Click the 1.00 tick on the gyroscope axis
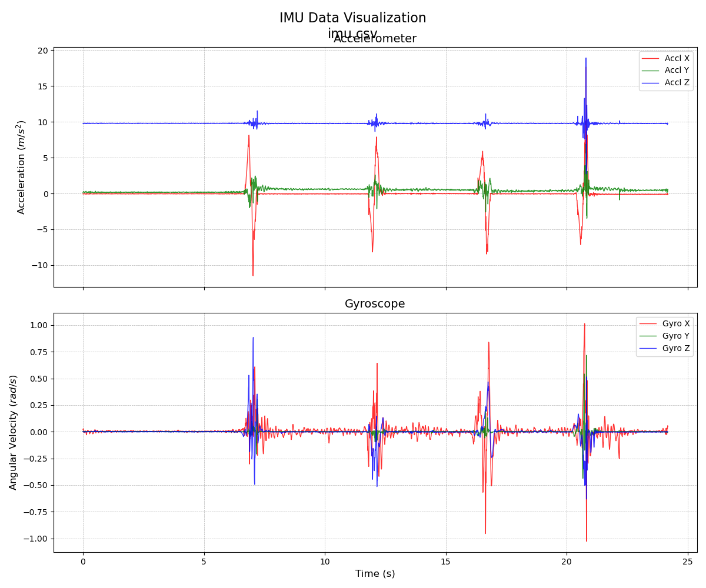 38,325
